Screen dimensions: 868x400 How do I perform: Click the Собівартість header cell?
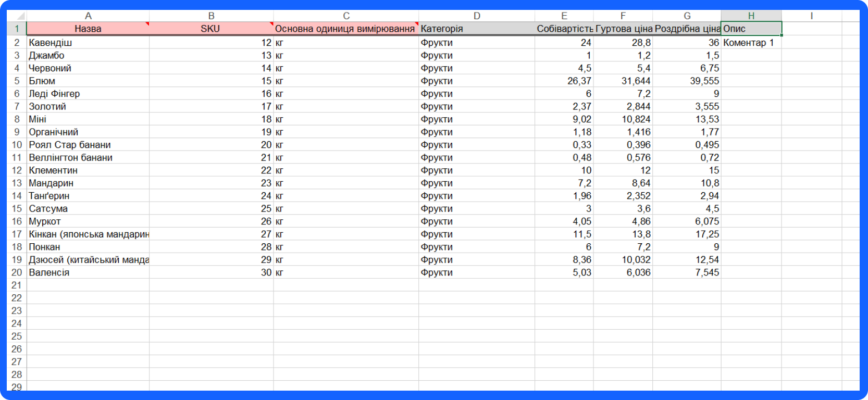pos(564,29)
